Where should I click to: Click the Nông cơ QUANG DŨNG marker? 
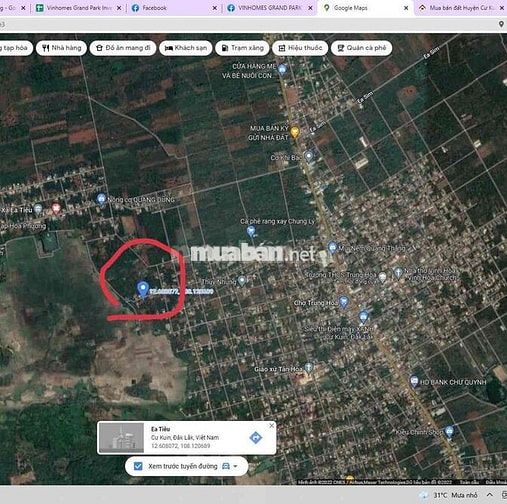click(x=101, y=199)
